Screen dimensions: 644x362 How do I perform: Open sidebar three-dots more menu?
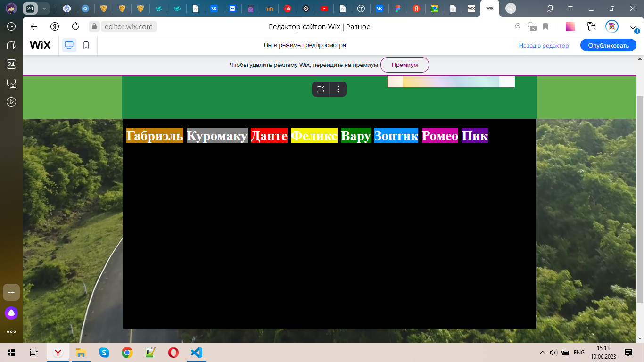click(x=11, y=332)
